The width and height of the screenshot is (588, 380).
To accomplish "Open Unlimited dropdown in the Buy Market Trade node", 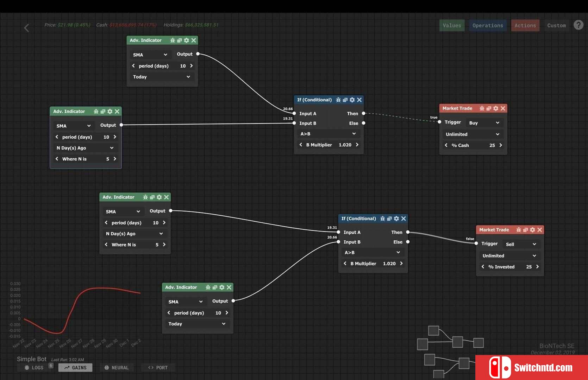I will click(x=473, y=134).
